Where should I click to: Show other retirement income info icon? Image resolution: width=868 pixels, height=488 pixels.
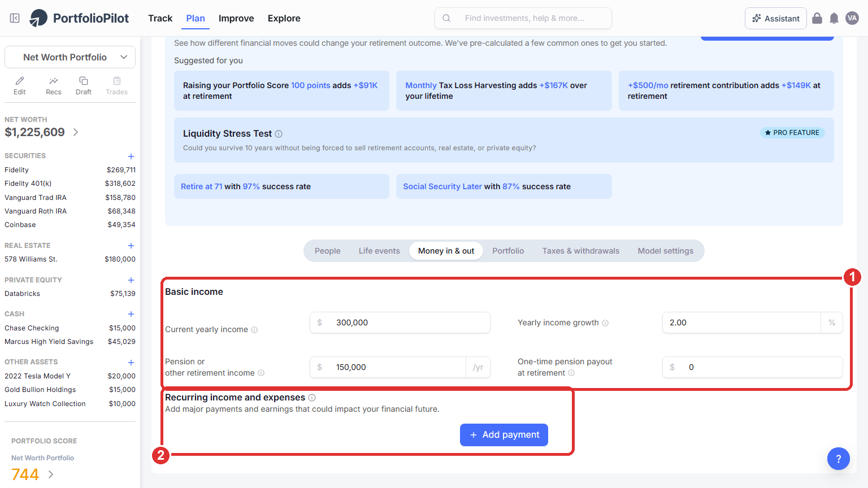pyautogui.click(x=261, y=373)
